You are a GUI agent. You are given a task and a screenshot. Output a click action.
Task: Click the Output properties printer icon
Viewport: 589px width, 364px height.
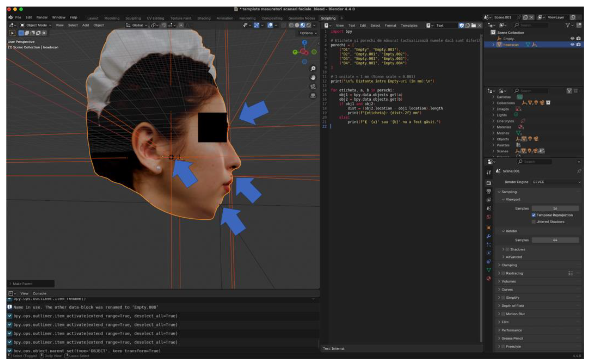489,192
